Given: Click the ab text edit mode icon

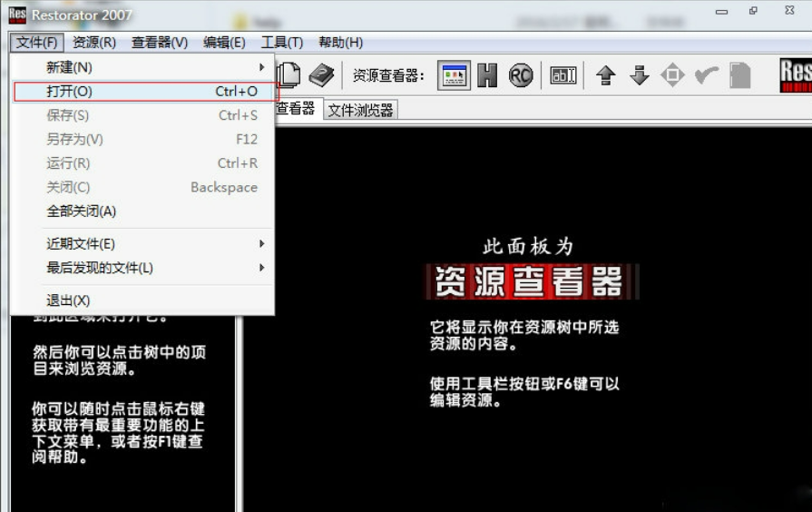Looking at the screenshot, I should tap(563, 75).
